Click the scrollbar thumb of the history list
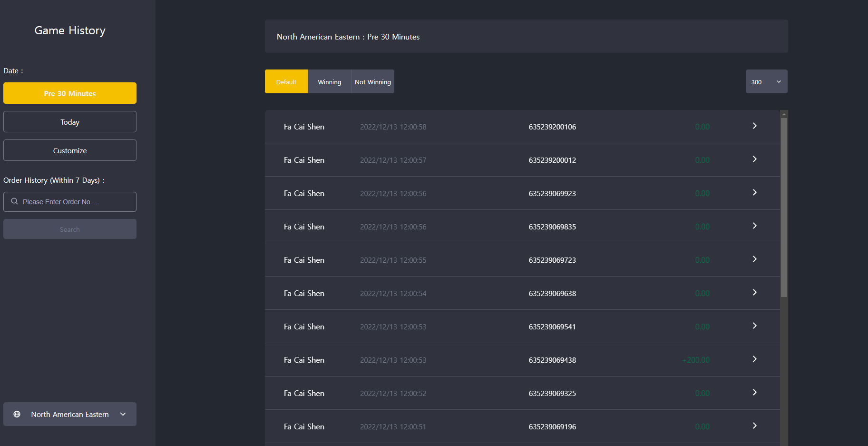This screenshot has width=868, height=446. tap(784, 208)
